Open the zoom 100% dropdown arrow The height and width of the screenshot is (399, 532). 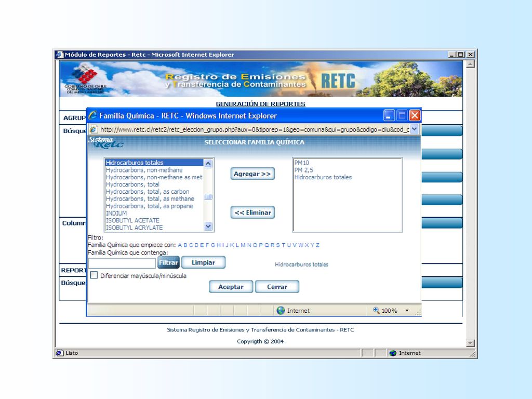pyautogui.click(x=407, y=311)
